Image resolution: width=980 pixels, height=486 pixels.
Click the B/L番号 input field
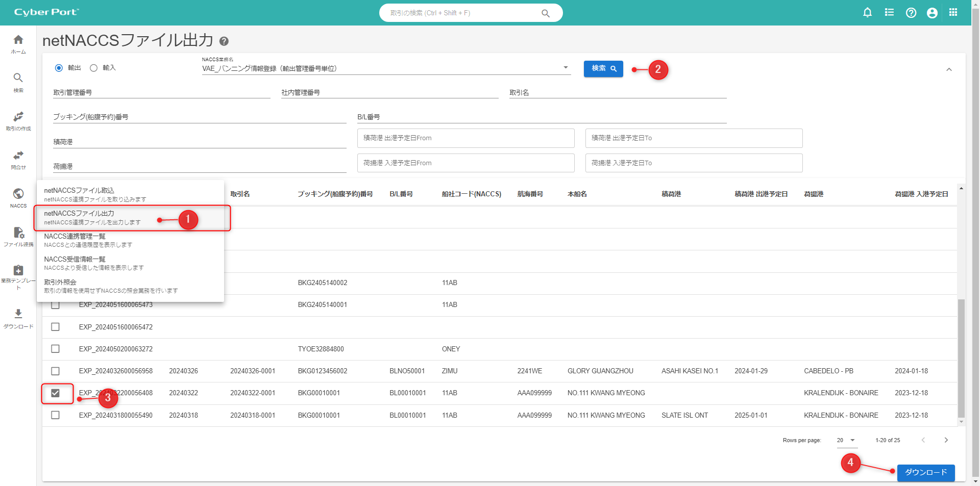tap(541, 117)
